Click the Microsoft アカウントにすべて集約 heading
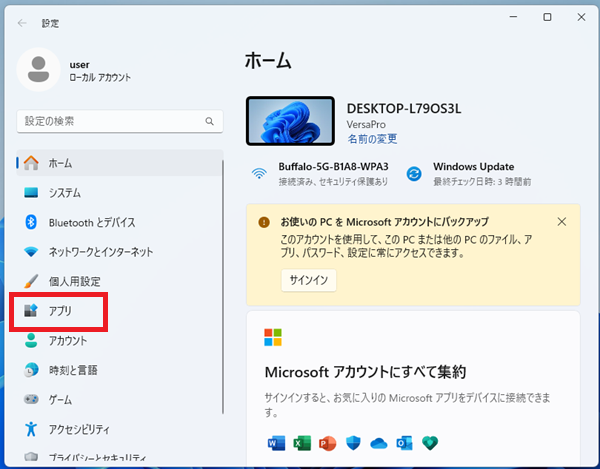Viewport: 600px width, 469px height. [x=365, y=372]
